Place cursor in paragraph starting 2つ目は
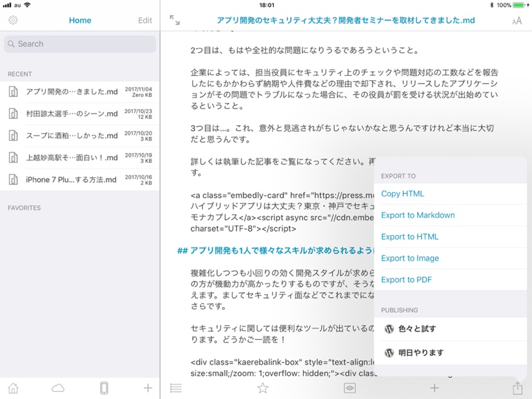The image size is (532, 399). click(x=305, y=51)
